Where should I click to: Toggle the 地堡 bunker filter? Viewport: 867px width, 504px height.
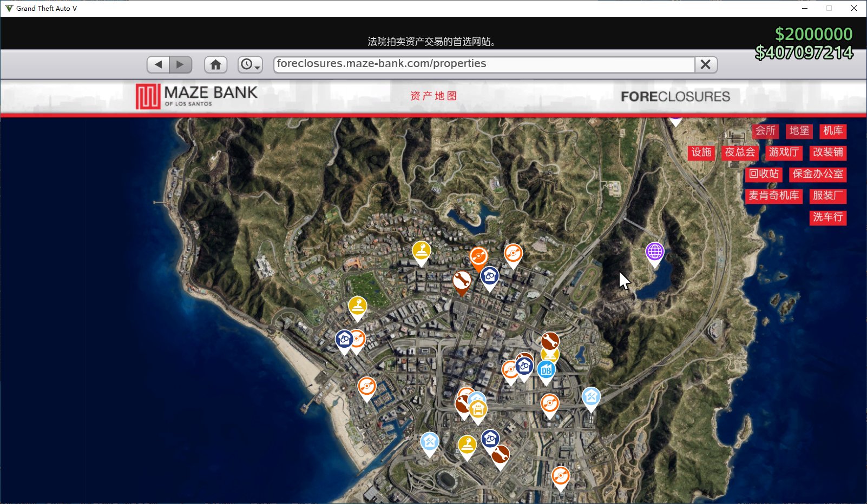tap(799, 131)
